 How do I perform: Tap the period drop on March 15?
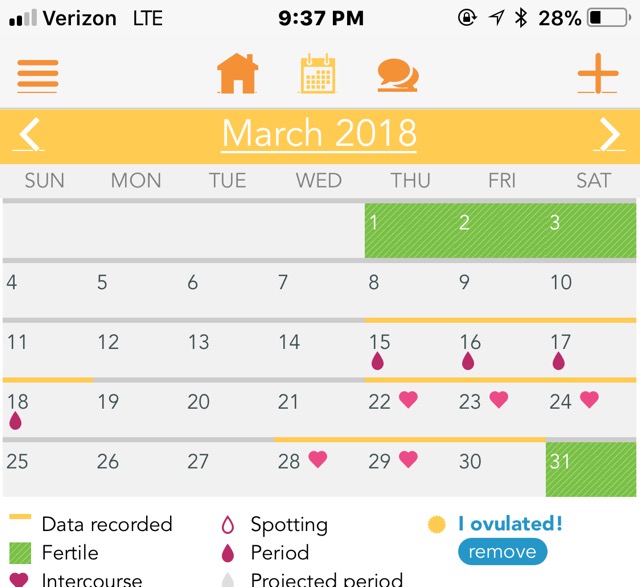[x=378, y=361]
